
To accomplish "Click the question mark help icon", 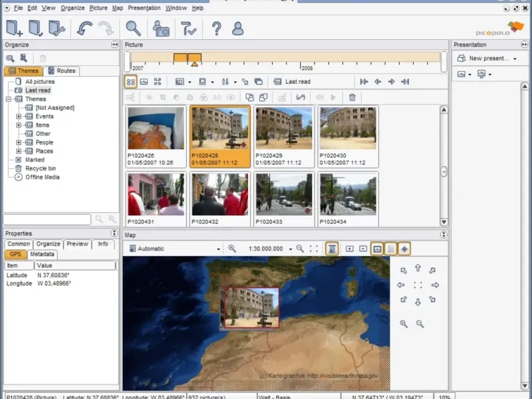I will pos(216,28).
